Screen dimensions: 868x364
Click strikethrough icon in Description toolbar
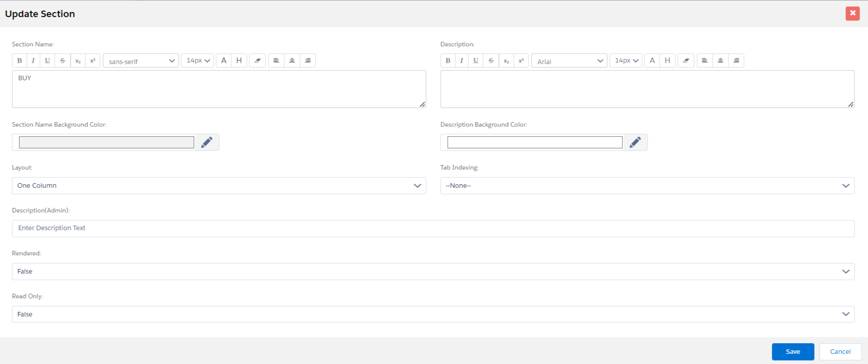[491, 61]
